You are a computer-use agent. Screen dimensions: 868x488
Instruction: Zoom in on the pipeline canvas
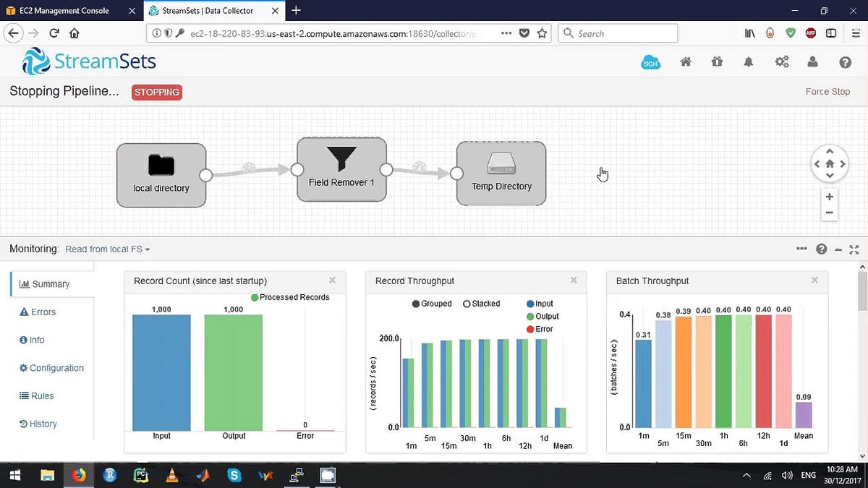[x=830, y=197]
